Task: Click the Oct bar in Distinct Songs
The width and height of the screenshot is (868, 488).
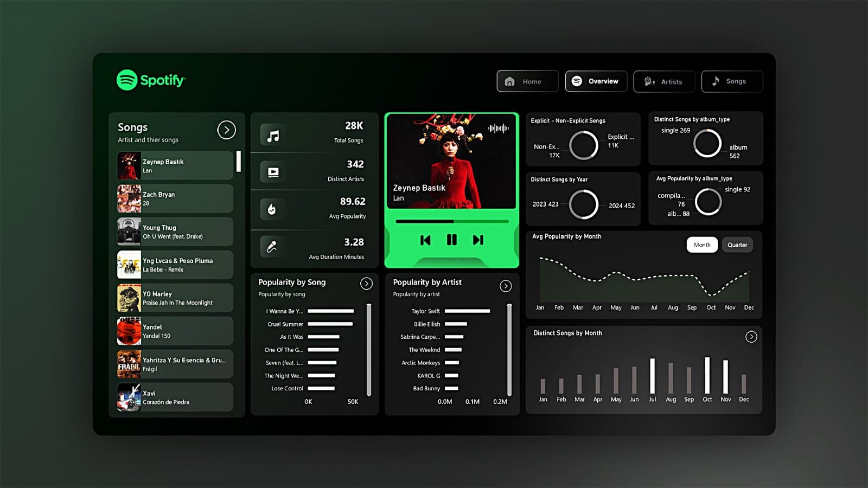Action: [707, 375]
